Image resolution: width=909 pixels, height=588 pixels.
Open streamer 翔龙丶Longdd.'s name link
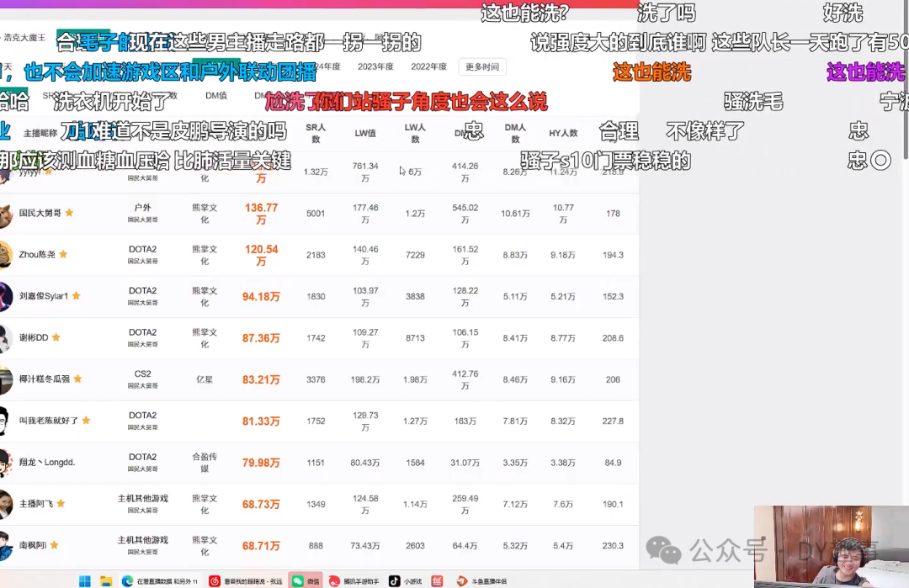(x=47, y=463)
